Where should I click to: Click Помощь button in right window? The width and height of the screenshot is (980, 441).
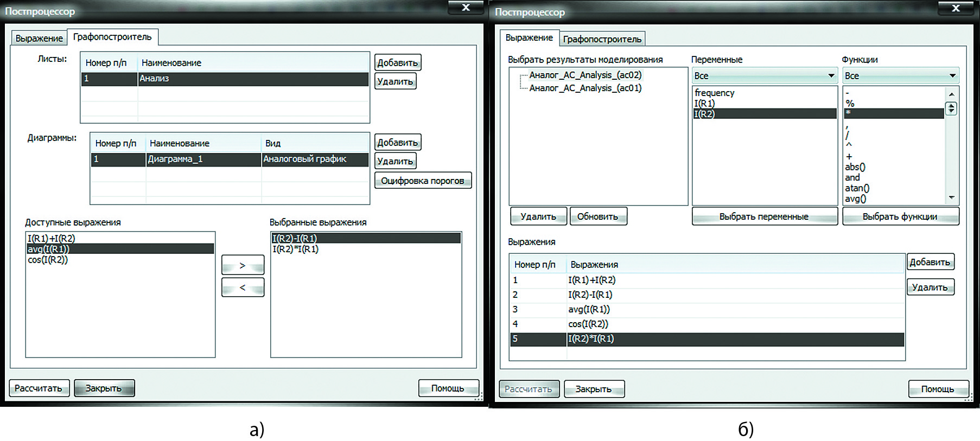(x=937, y=389)
